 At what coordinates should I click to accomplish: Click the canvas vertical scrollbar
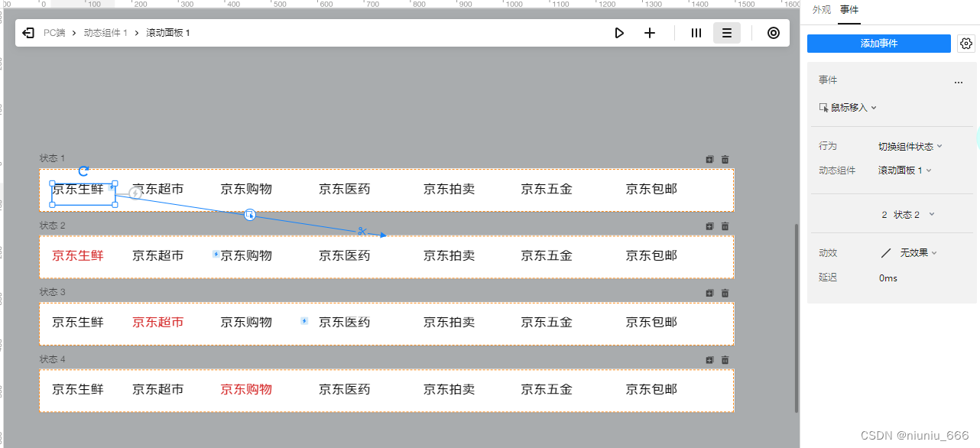point(797,317)
